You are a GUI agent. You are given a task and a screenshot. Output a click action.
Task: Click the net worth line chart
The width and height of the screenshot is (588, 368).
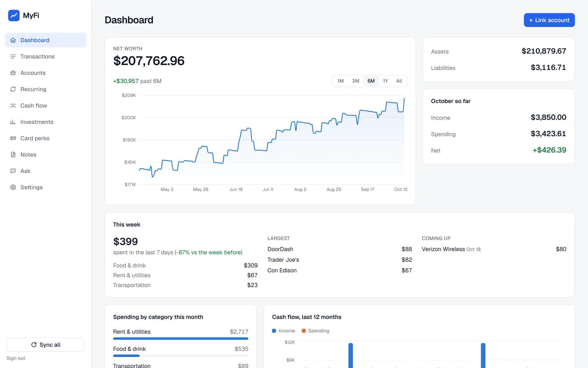(272, 140)
